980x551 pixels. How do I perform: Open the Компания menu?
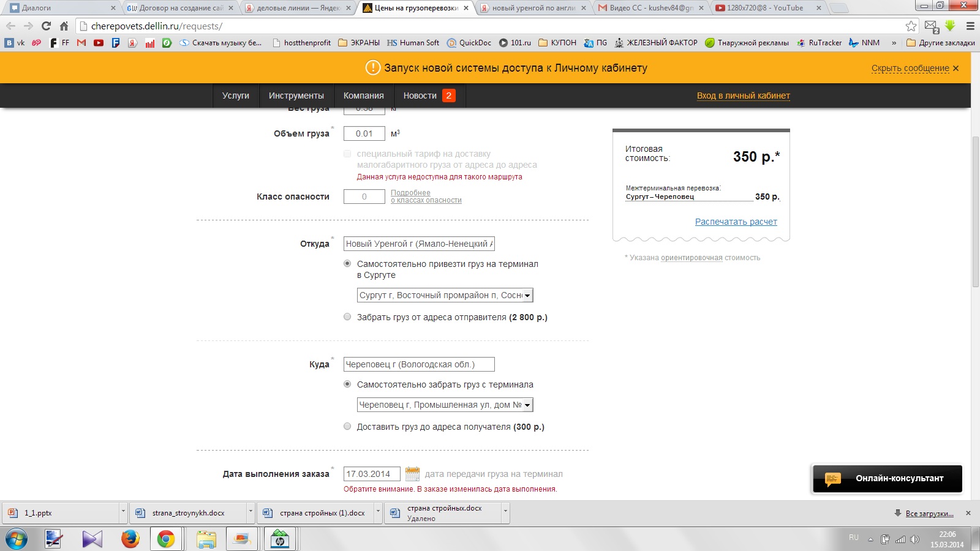tap(364, 96)
